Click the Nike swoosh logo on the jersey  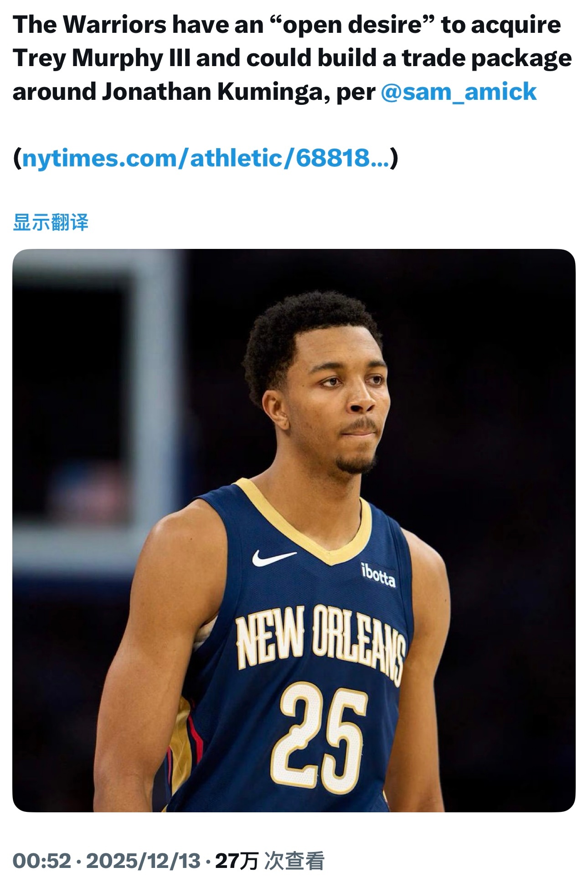tap(273, 557)
